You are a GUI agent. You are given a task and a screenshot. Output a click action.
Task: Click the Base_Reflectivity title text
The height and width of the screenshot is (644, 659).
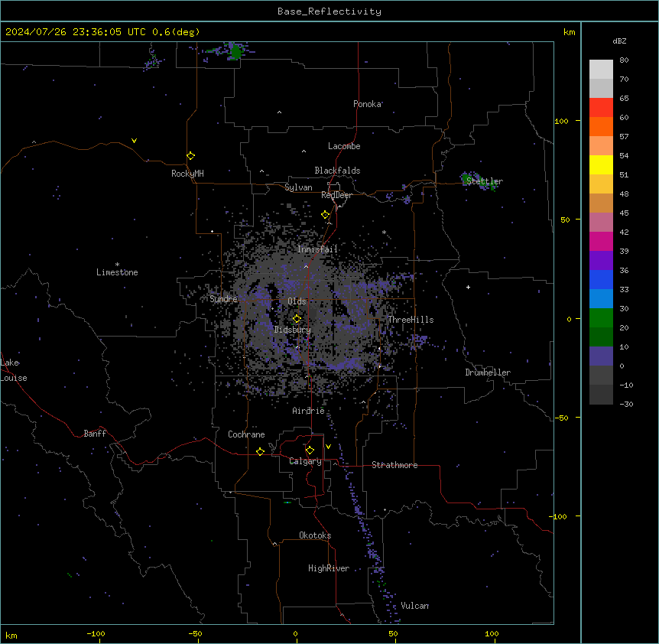coord(329,11)
